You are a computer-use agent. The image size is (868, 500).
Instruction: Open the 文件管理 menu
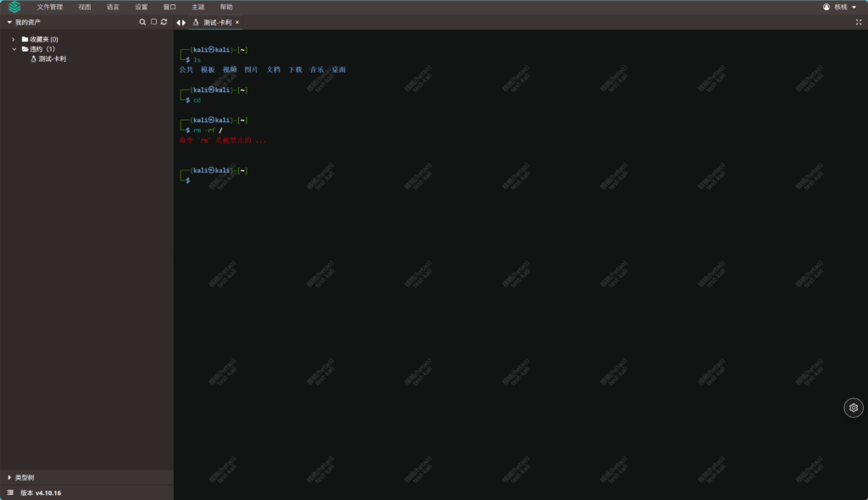(49, 7)
